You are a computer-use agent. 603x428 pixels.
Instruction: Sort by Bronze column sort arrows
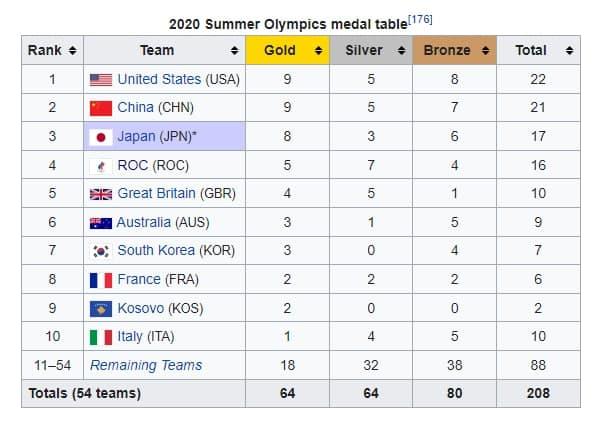coord(485,50)
